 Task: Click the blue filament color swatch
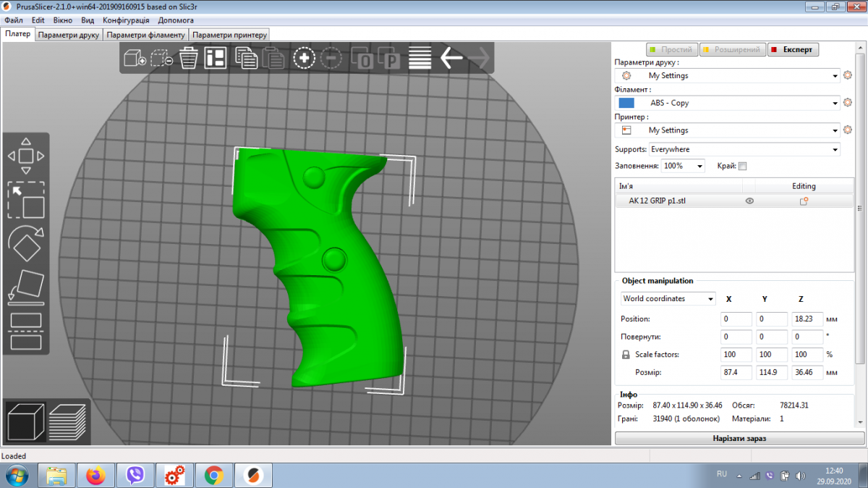point(626,103)
